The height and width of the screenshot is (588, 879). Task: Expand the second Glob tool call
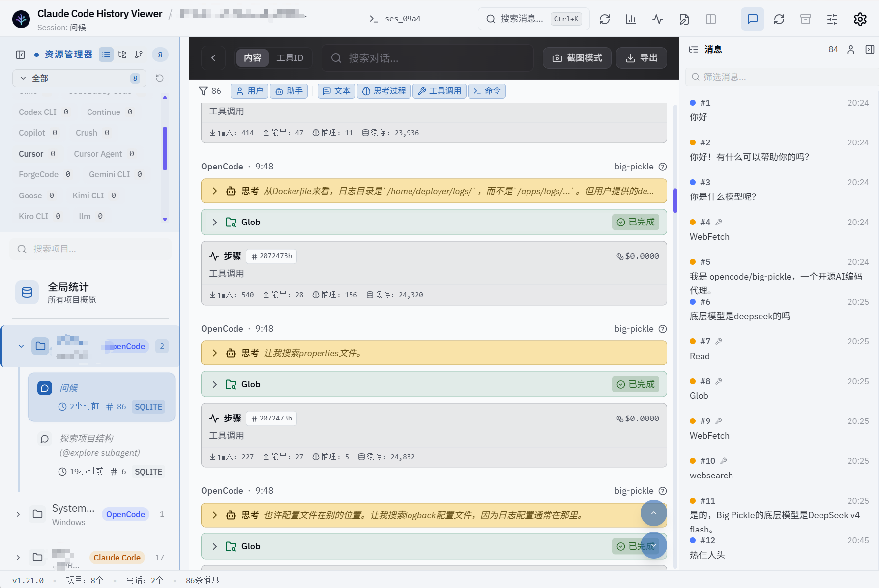(434, 384)
